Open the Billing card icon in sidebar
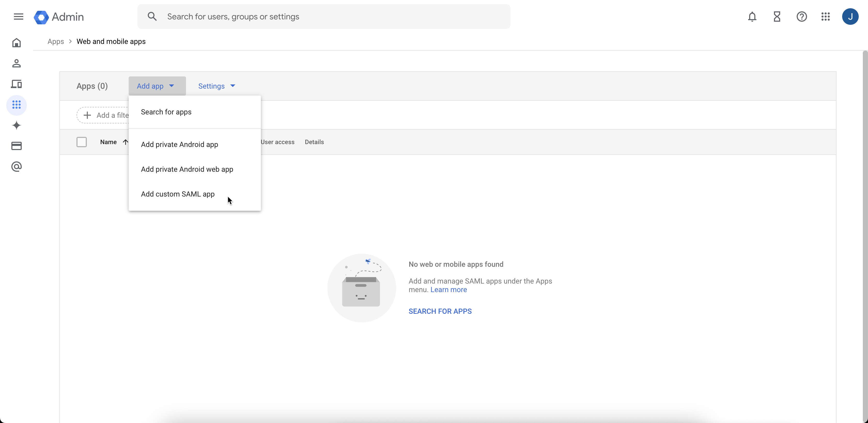 tap(16, 146)
